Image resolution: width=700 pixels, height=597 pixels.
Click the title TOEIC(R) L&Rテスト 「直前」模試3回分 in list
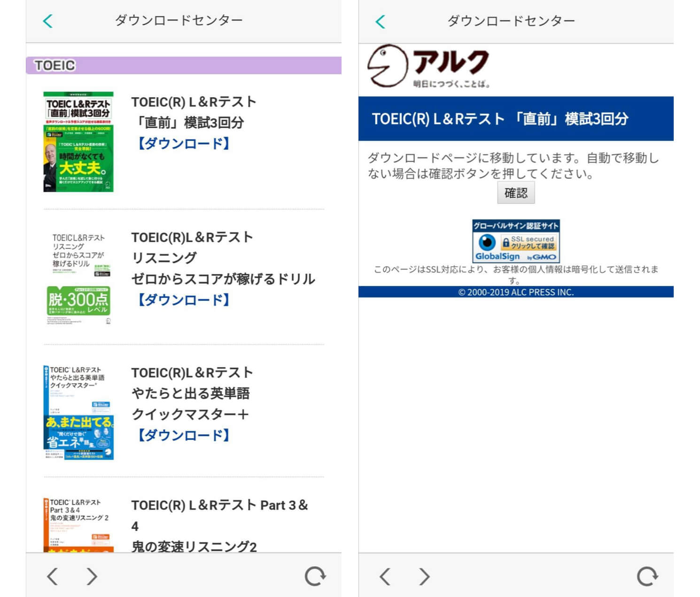[x=194, y=112]
